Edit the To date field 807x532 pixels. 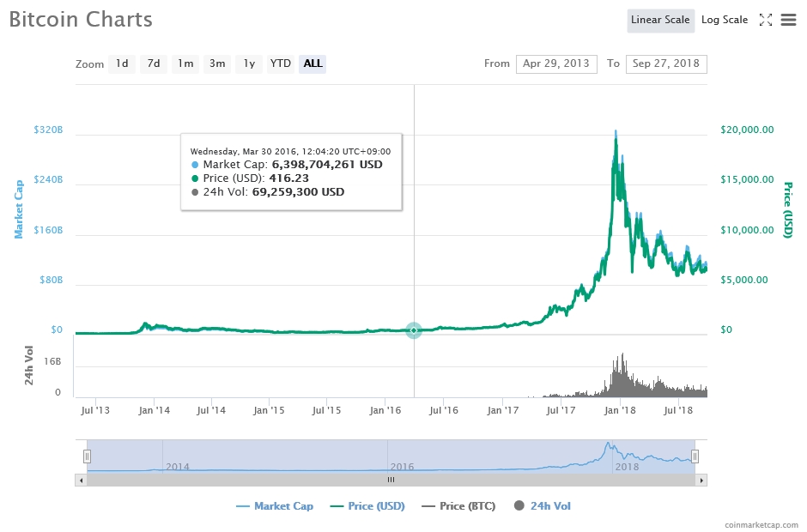click(666, 63)
